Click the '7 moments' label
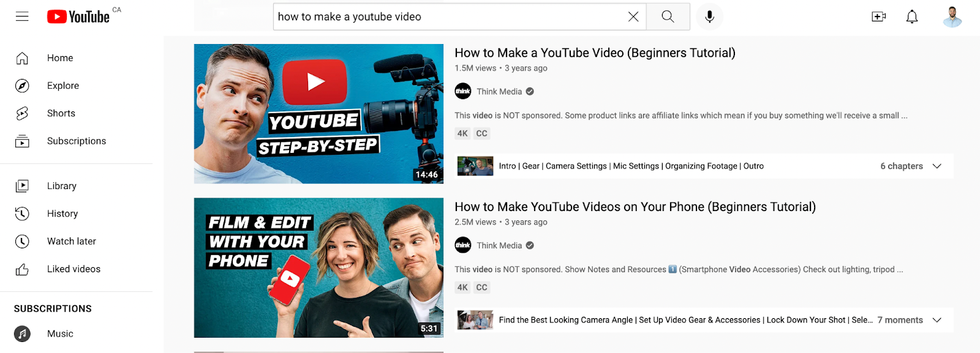 coord(900,320)
